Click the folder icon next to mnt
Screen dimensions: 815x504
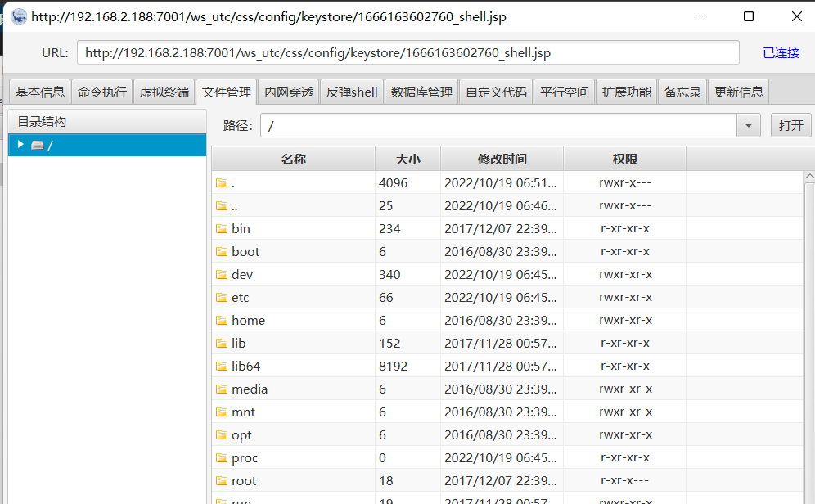pyautogui.click(x=222, y=412)
